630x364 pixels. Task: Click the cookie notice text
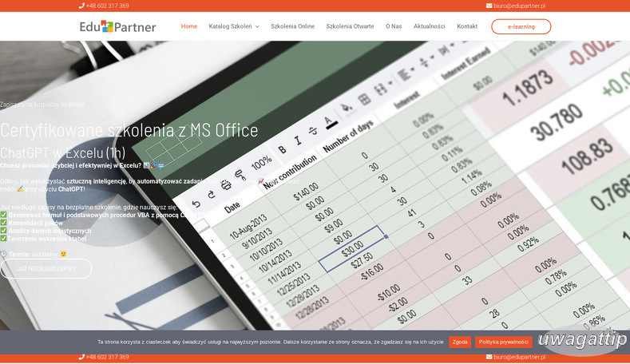(x=271, y=342)
